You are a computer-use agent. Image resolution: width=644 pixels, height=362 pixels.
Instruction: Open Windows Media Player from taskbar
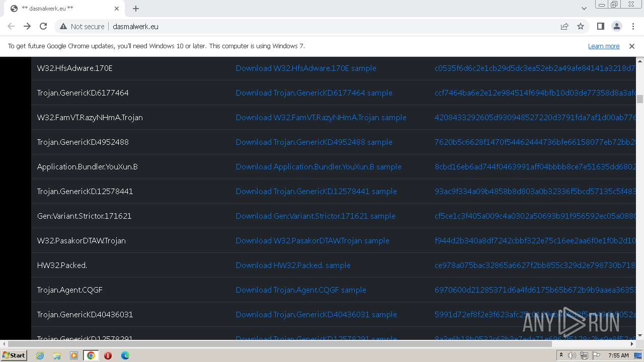(74, 355)
